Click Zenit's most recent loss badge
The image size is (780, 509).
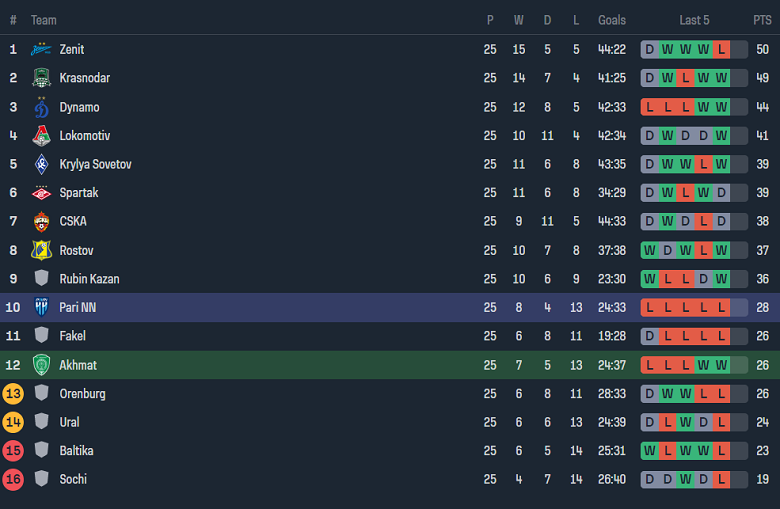tap(721, 49)
